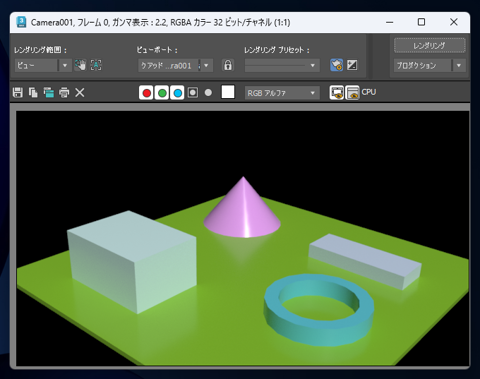The height and width of the screenshot is (379, 480).
Task: Toggle the green channel display
Action: 162,93
